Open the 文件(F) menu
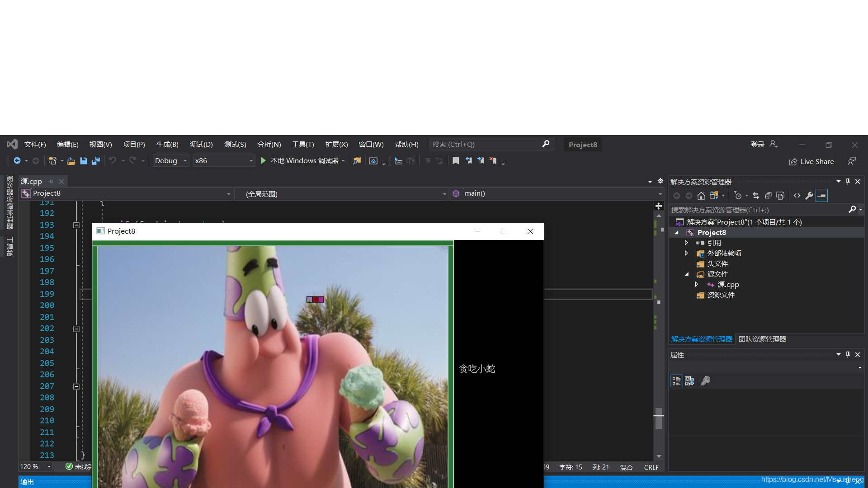 tap(35, 144)
